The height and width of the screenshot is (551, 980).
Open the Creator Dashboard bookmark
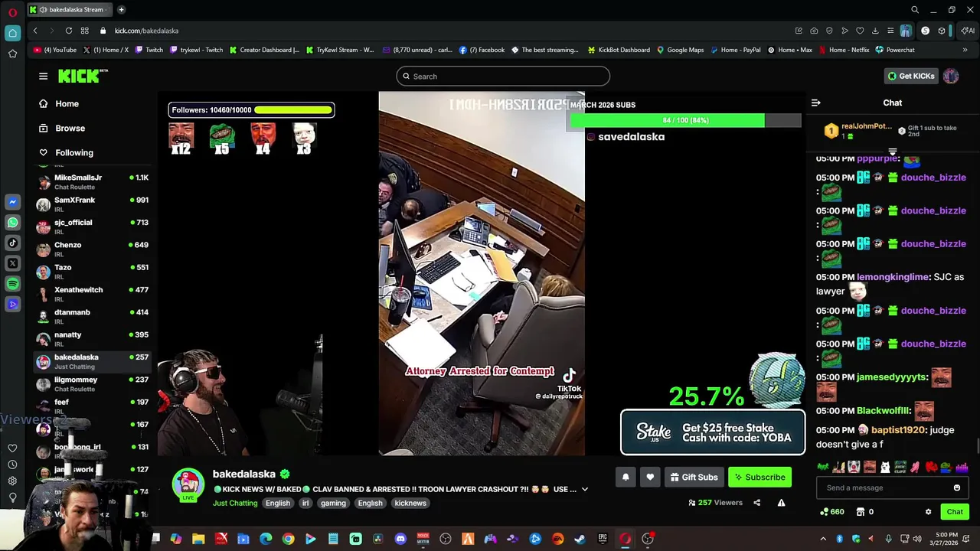tap(264, 50)
